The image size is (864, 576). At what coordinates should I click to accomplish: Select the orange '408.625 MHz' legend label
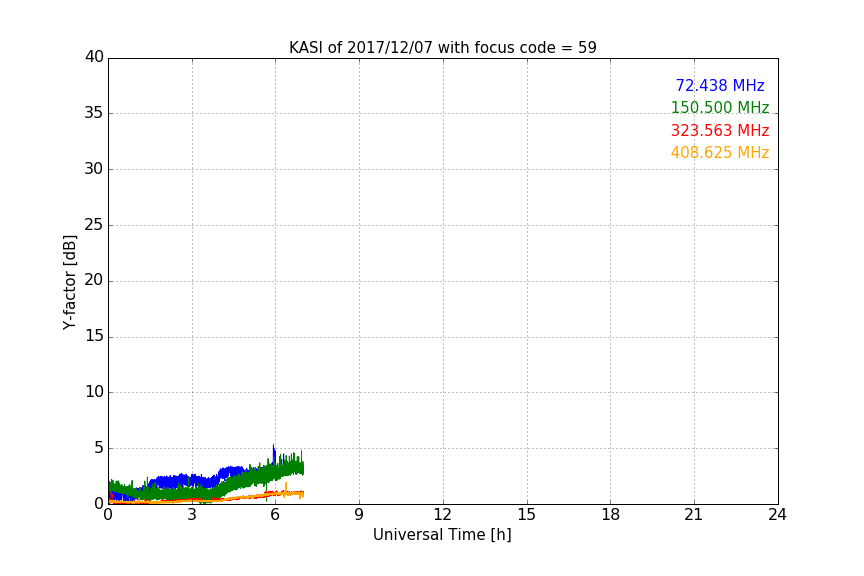click(720, 153)
